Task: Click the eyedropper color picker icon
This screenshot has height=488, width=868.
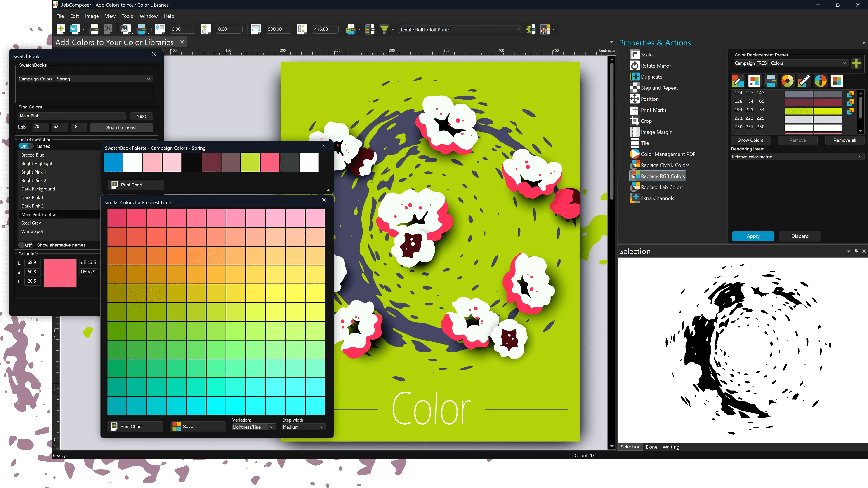Action: [x=738, y=81]
